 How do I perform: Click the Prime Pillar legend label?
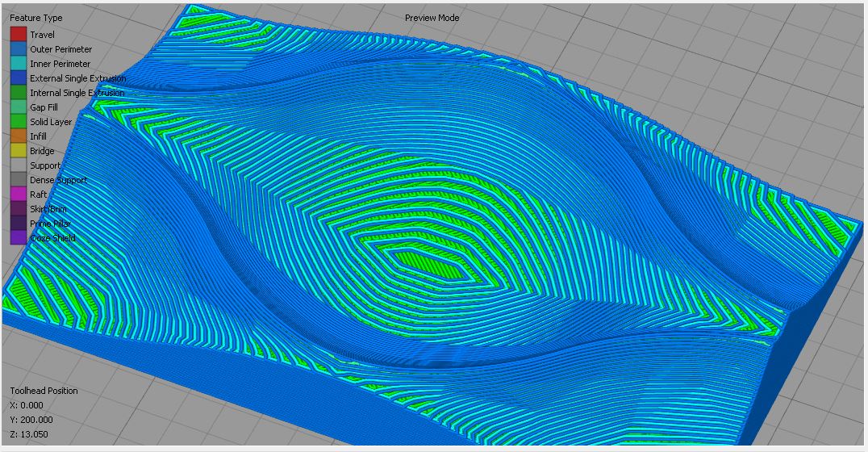(50, 224)
